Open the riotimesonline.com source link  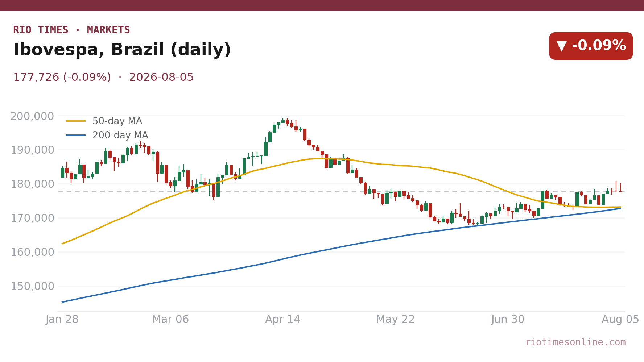point(575,342)
